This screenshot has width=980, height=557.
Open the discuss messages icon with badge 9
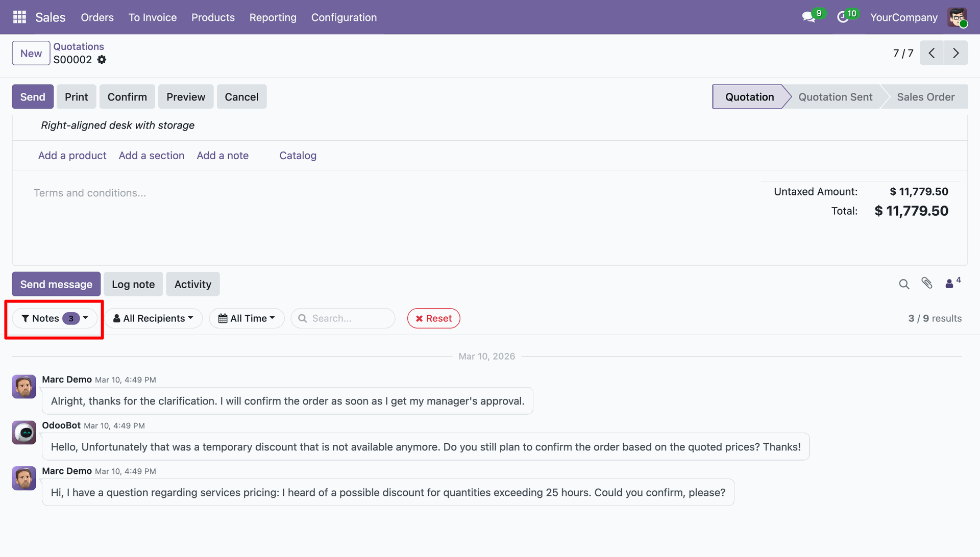click(x=808, y=17)
